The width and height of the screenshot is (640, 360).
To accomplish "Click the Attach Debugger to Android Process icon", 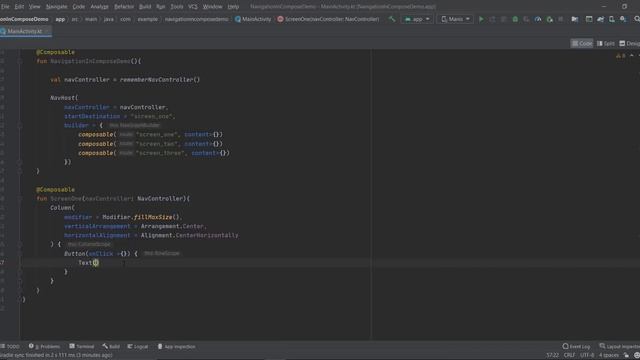I will coord(549,19).
